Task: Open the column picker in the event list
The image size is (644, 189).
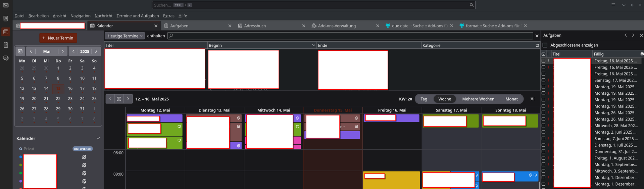Action: [x=537, y=45]
